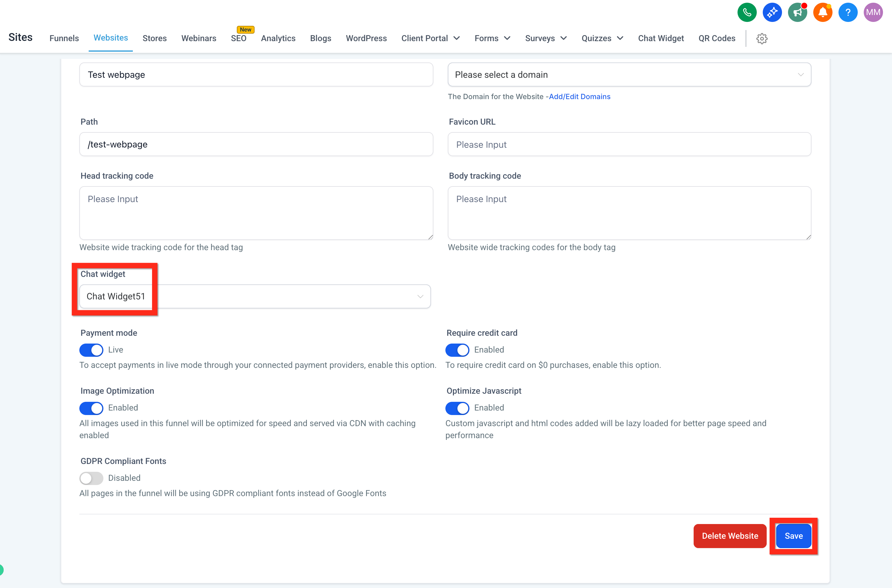Click the Save button

(x=793, y=536)
